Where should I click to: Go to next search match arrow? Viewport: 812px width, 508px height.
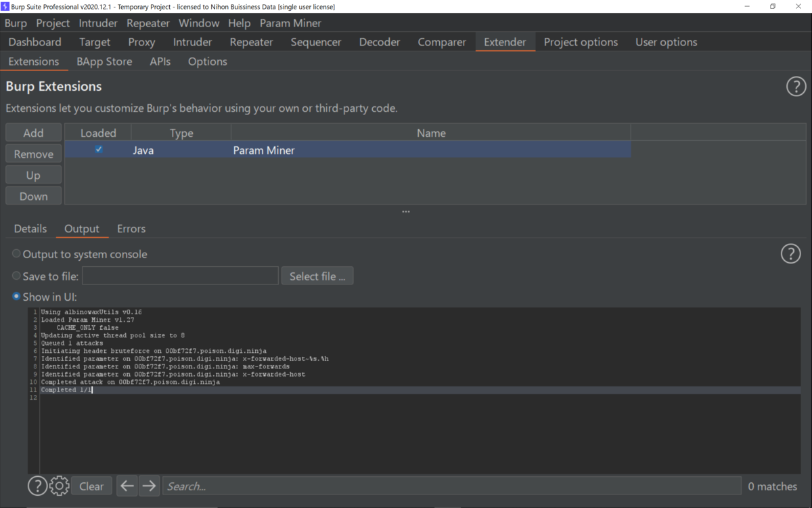click(x=150, y=486)
